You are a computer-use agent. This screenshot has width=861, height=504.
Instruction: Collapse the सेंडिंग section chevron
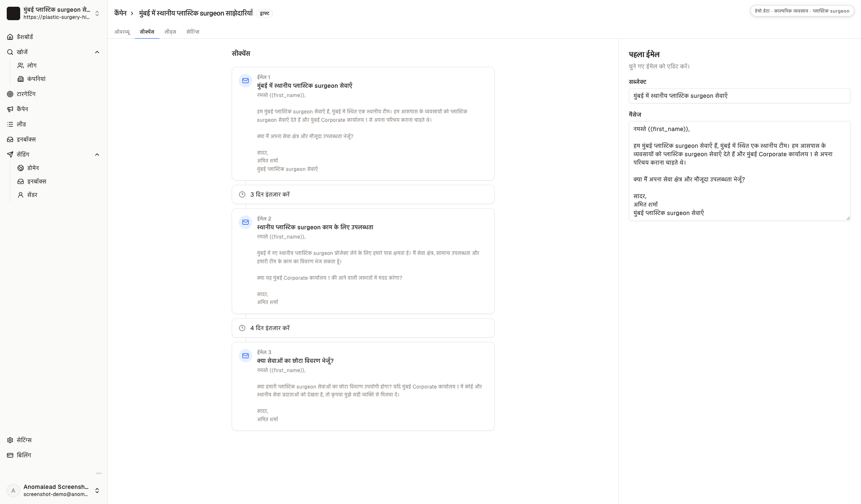[97, 155]
